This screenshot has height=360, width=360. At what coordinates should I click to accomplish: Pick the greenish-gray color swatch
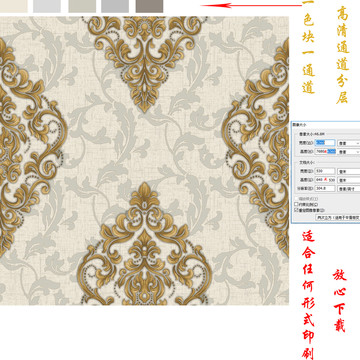click(x=82, y=6)
